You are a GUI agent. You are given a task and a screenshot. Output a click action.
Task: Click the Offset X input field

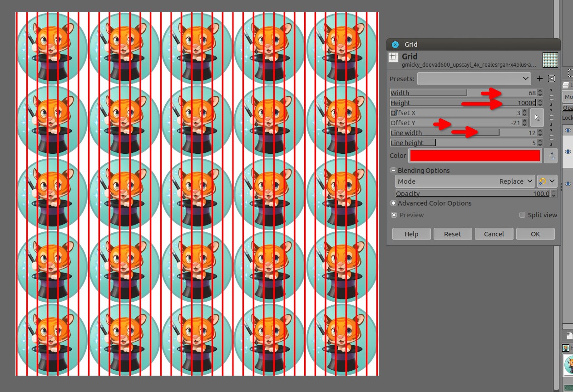click(x=456, y=113)
